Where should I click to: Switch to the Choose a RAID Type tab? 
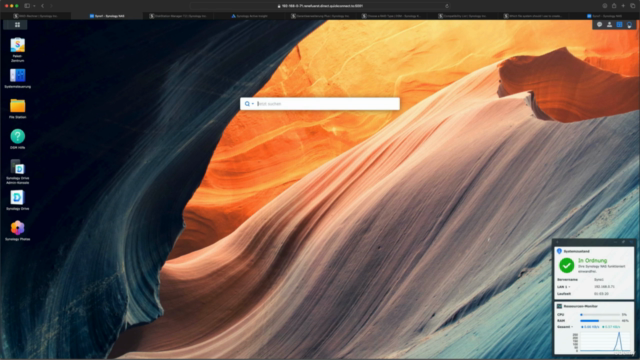391,16
